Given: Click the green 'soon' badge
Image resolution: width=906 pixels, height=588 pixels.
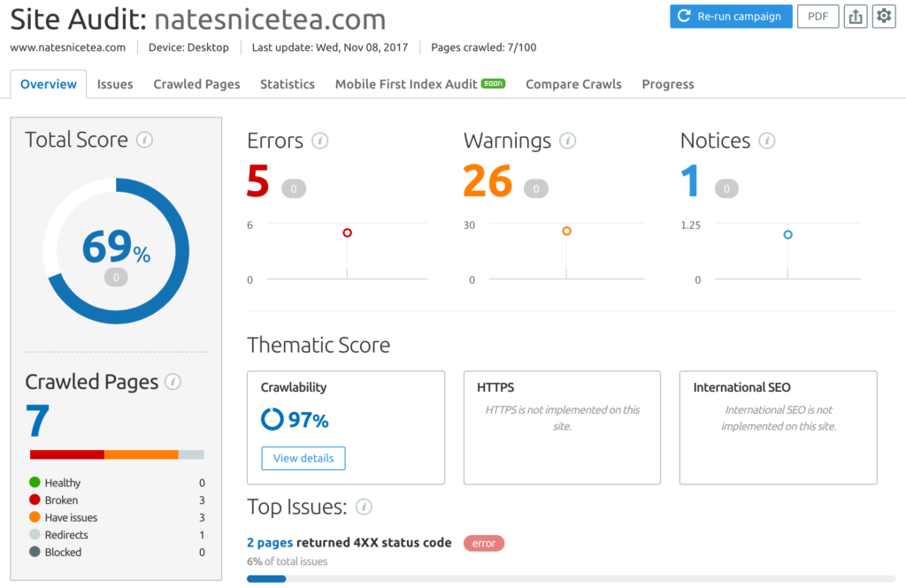Looking at the screenshot, I should click(493, 83).
